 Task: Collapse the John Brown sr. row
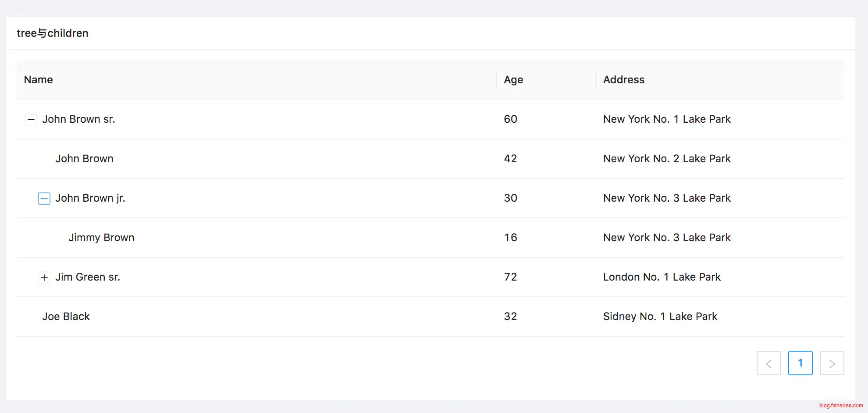coord(31,119)
